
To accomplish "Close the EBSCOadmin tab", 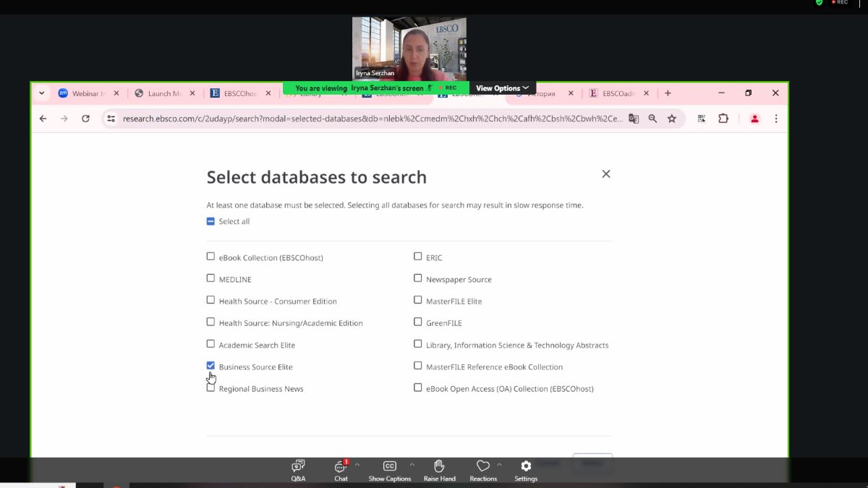I will 647,93.
